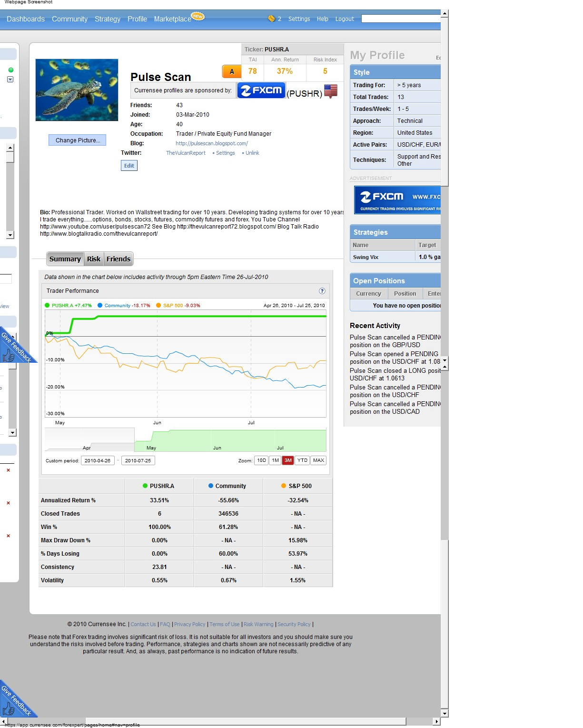Remove the third left-sidebar item with red X
The width and height of the screenshot is (583, 728).
(x=8, y=536)
